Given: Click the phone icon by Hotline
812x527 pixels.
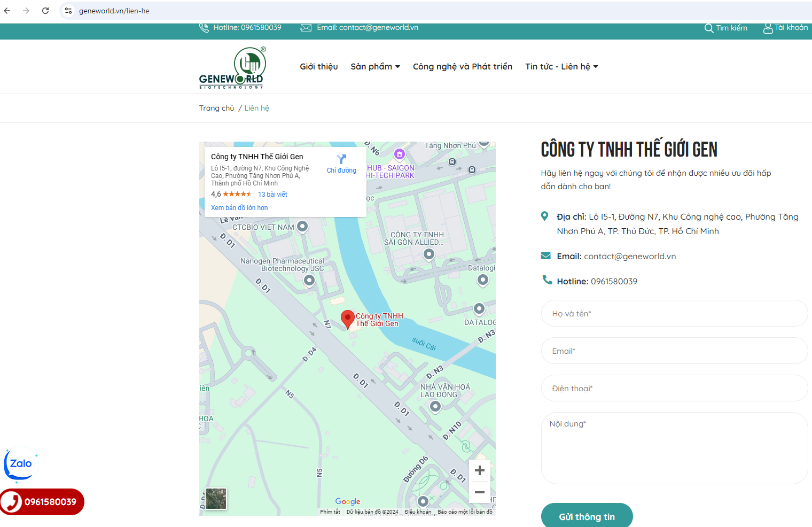Looking at the screenshot, I should click(547, 280).
